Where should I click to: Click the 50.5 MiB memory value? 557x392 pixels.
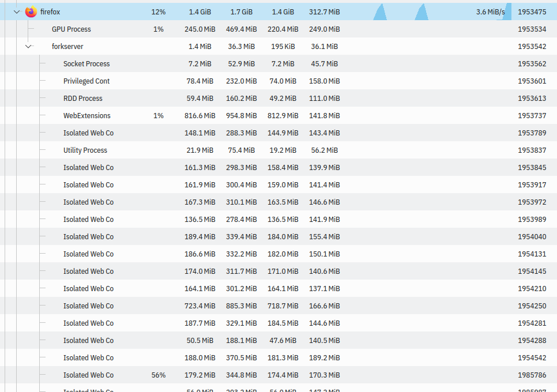[x=200, y=341]
